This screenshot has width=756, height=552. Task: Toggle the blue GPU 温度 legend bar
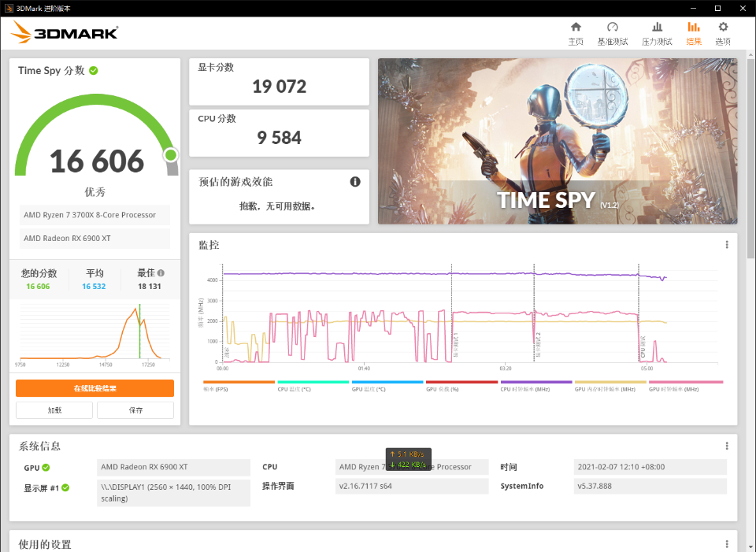pyautogui.click(x=387, y=382)
